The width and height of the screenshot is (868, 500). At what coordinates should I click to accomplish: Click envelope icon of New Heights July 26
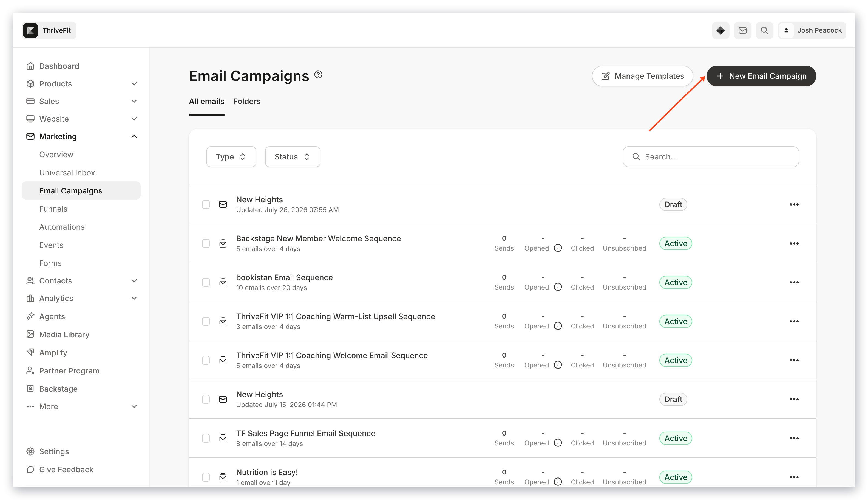tap(223, 205)
